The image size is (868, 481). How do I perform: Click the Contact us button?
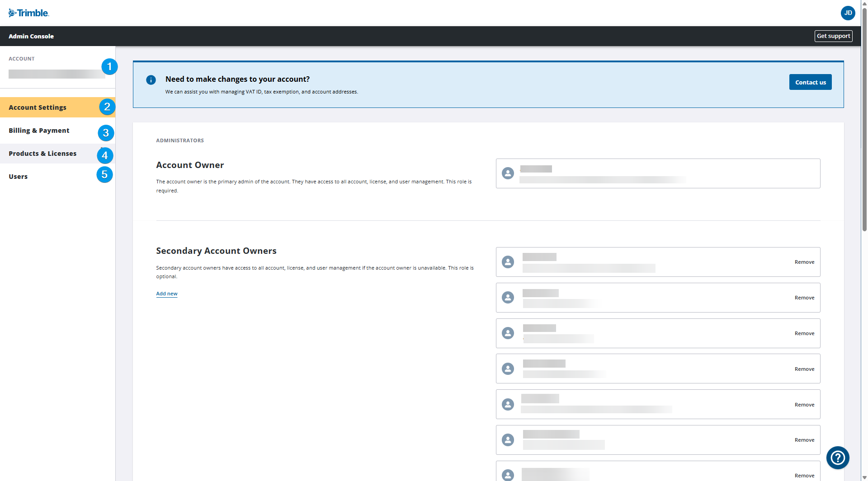810,82
